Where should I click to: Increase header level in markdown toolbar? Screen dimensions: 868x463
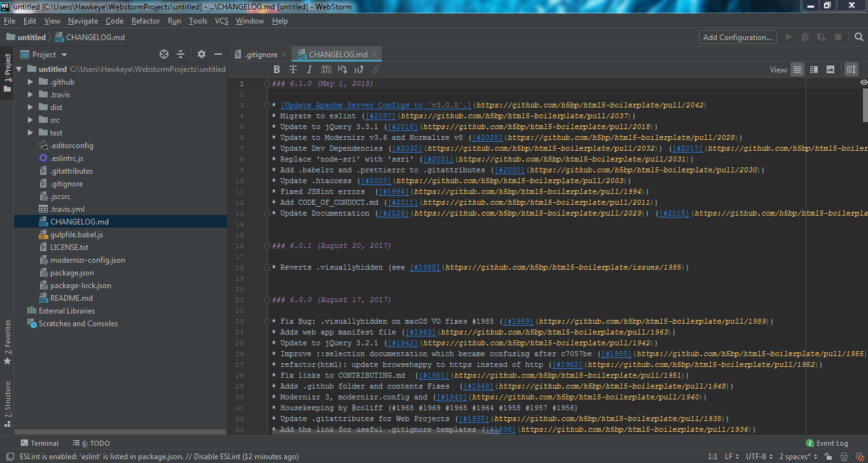point(359,69)
